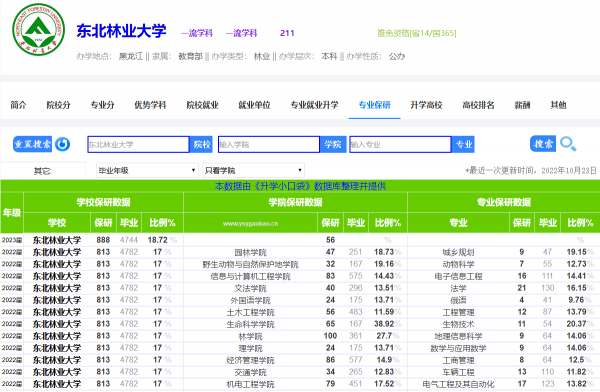Click the 交通学院 cell
Image resolution: width=600 pixels, height=392 pixels.
(x=250, y=372)
